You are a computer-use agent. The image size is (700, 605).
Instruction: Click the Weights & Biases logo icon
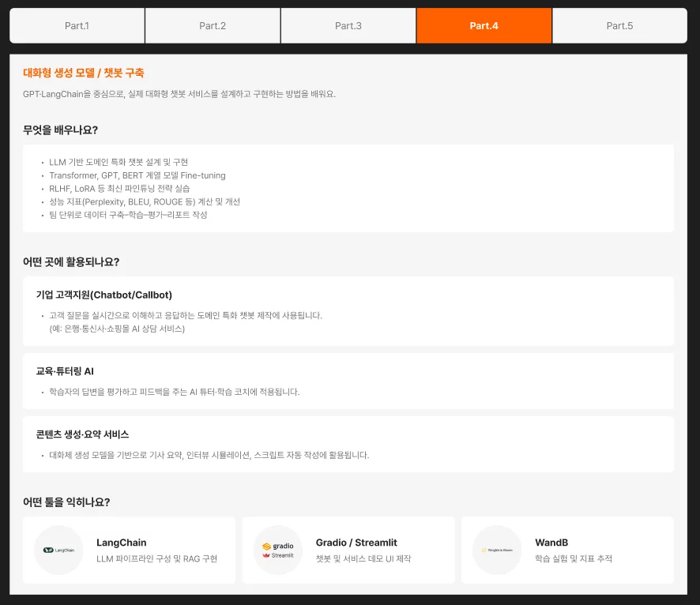pyautogui.click(x=497, y=550)
